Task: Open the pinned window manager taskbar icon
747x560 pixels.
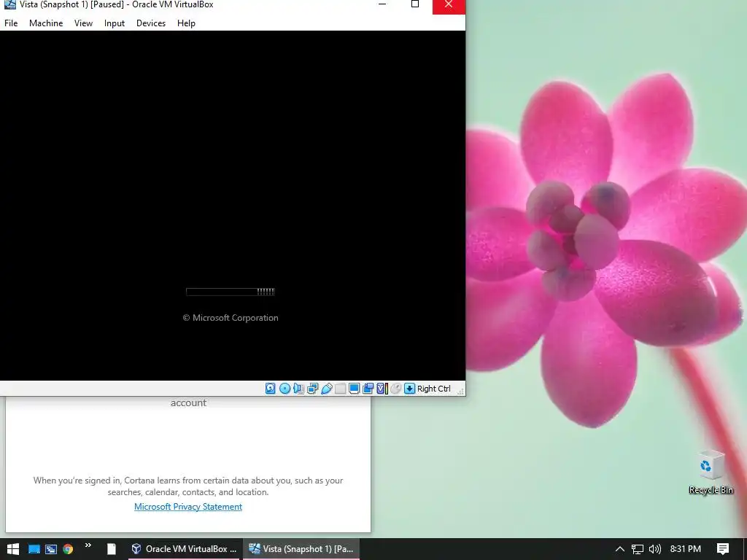Action: tap(51, 549)
